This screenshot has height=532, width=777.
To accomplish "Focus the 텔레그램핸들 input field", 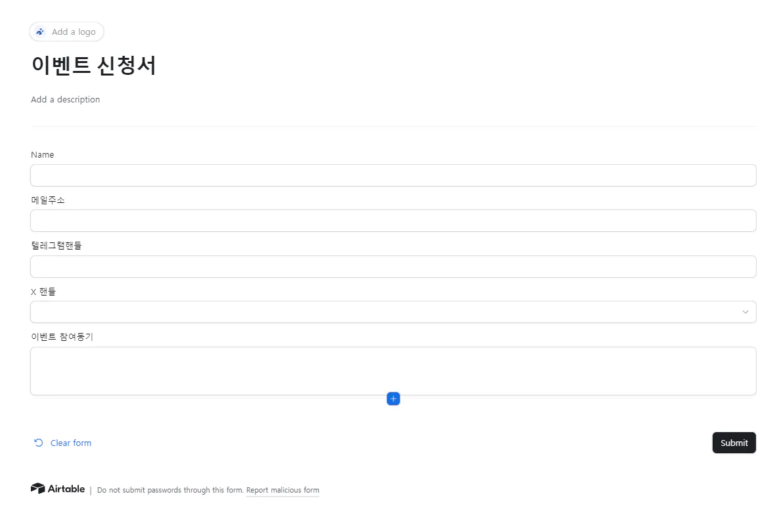I will 393,267.
